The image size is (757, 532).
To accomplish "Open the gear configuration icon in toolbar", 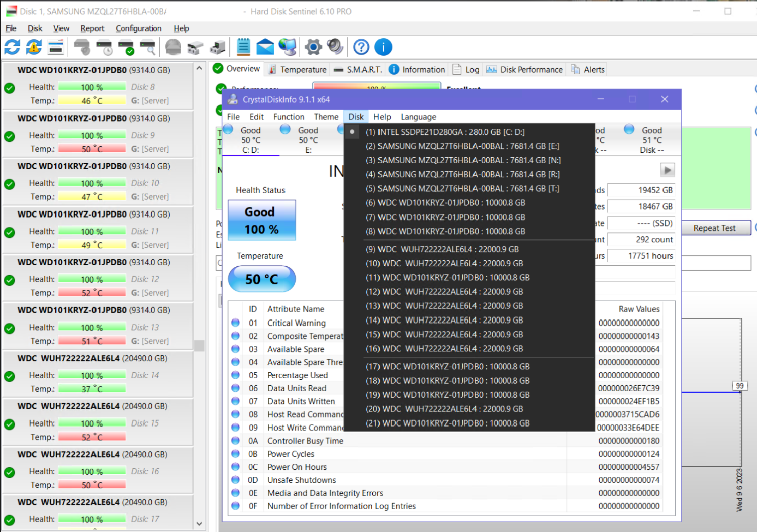I will [313, 47].
